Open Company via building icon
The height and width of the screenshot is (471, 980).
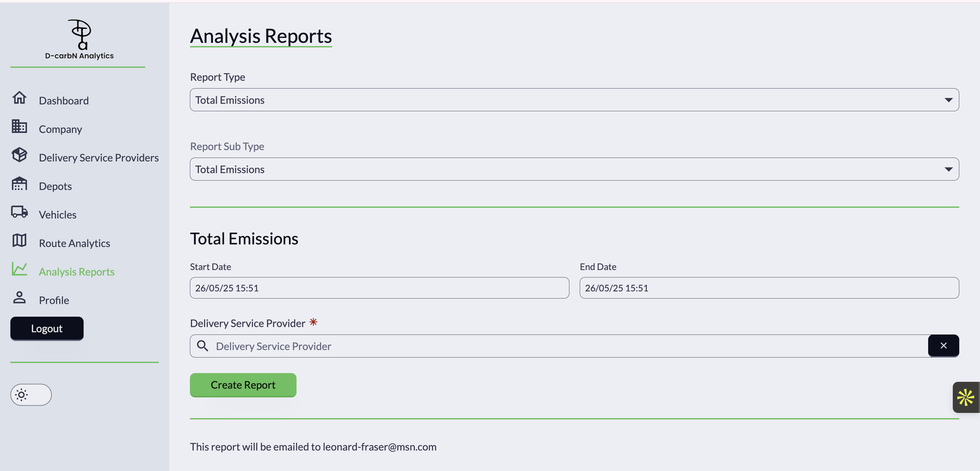20,126
